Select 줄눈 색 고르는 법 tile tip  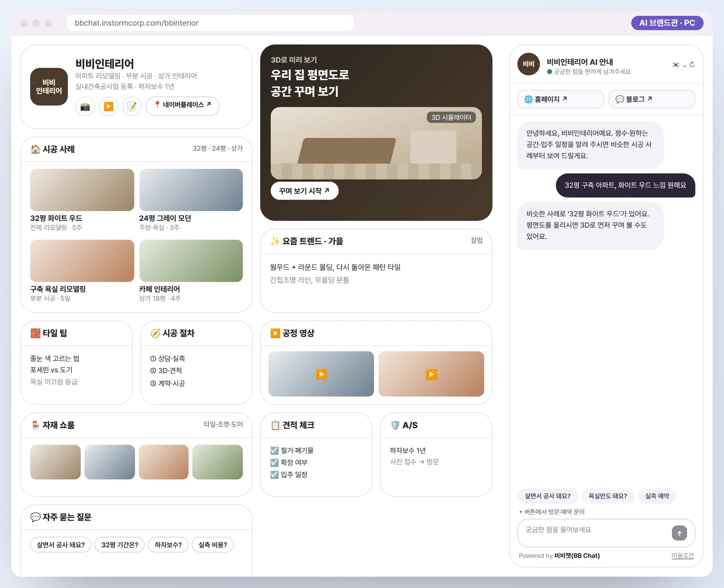(x=55, y=358)
